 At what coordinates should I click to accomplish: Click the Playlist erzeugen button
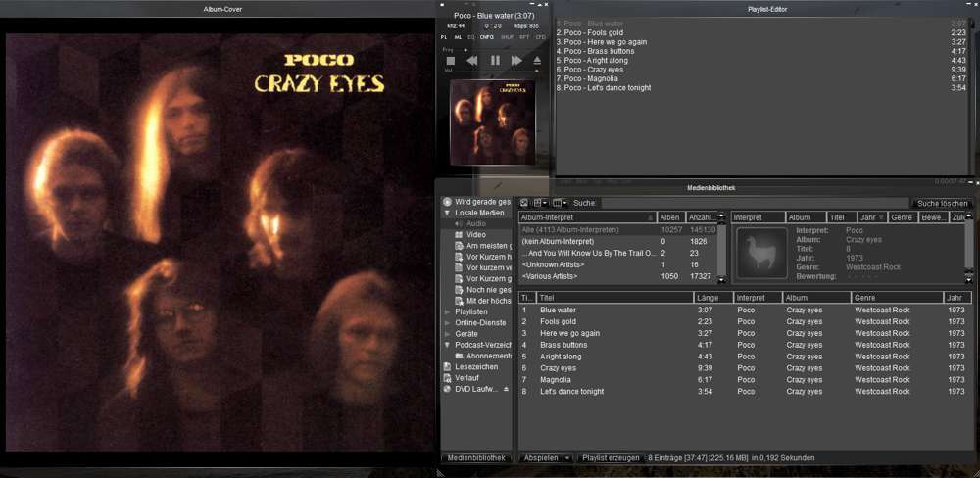pyautogui.click(x=610, y=457)
